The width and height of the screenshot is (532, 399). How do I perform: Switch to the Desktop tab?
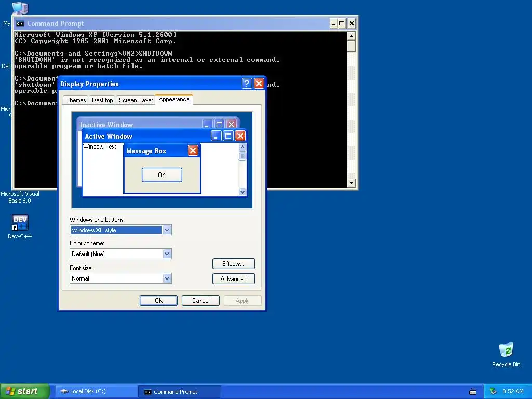pyautogui.click(x=102, y=100)
